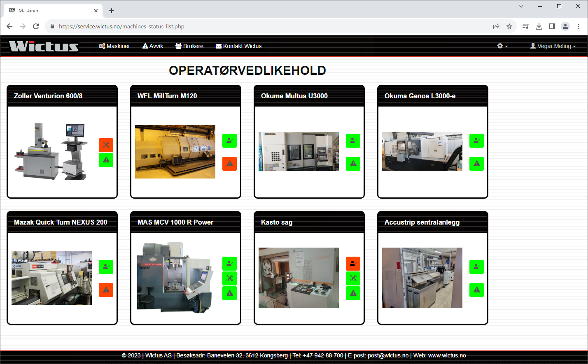Click the warning icon on Kasto sag
The image size is (588, 364).
(353, 293)
